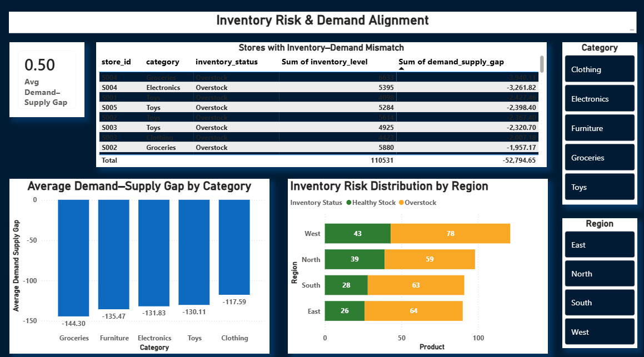Select Toys in the Category slicer
This screenshot has width=644, height=357.
(600, 186)
